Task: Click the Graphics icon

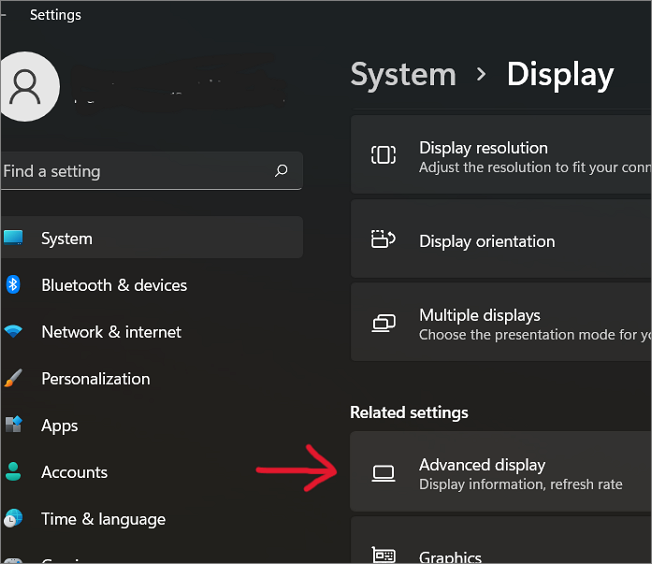Action: (x=383, y=555)
